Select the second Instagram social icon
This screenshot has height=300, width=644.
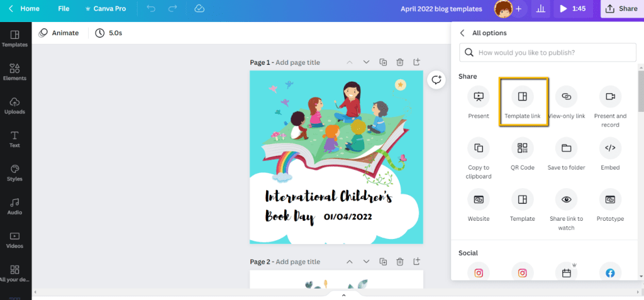523,272
